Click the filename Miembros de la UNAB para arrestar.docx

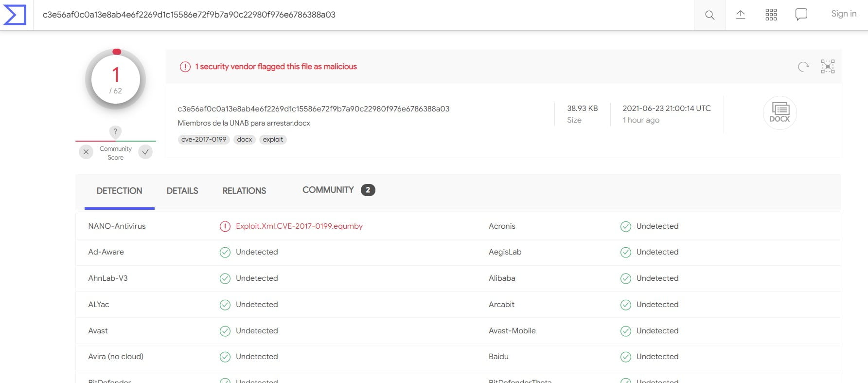pyautogui.click(x=244, y=123)
